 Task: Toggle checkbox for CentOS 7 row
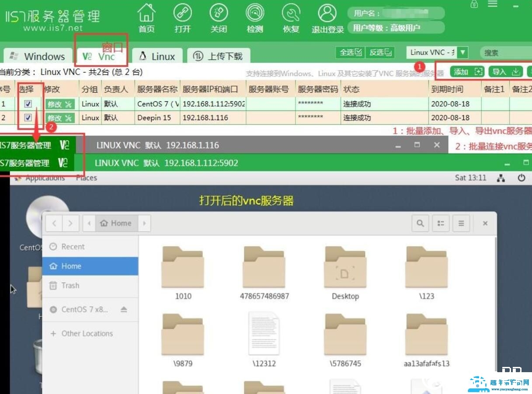click(x=28, y=104)
